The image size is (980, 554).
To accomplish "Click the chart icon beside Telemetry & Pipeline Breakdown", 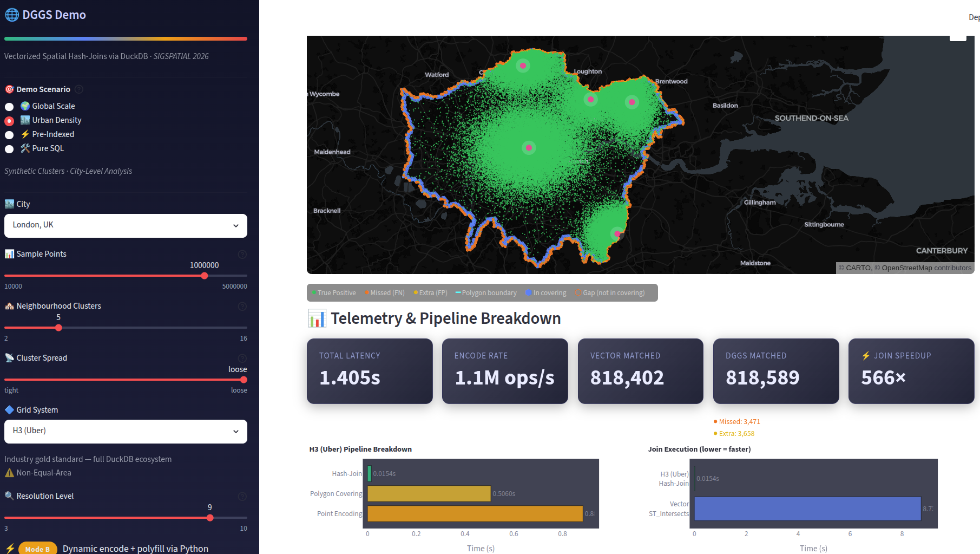I will pos(317,318).
